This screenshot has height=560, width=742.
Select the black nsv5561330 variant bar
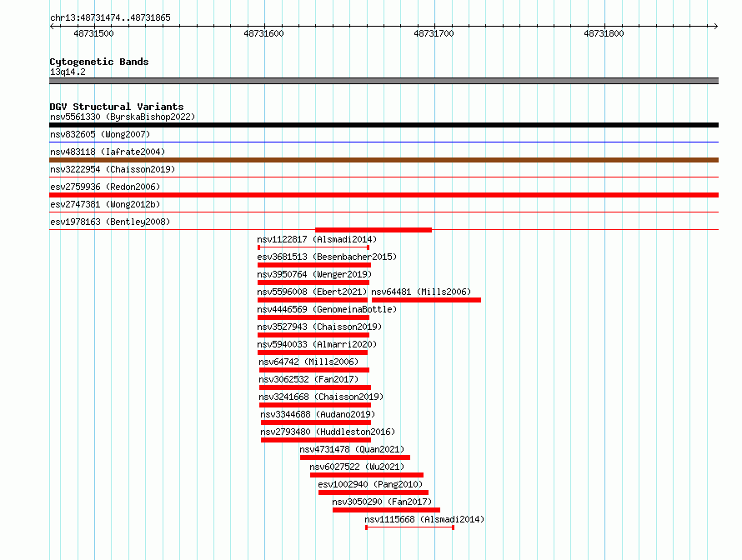[384, 125]
